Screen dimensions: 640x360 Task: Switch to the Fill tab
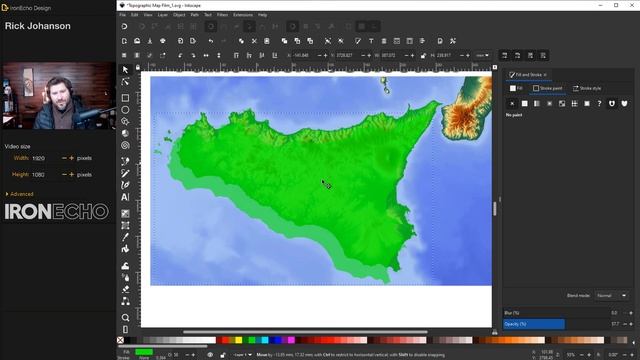click(x=516, y=88)
